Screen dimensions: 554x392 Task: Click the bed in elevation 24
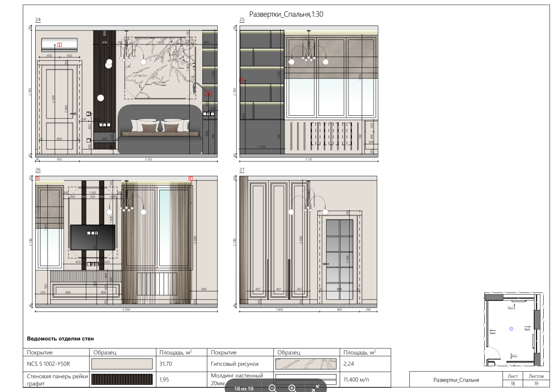[x=160, y=129]
